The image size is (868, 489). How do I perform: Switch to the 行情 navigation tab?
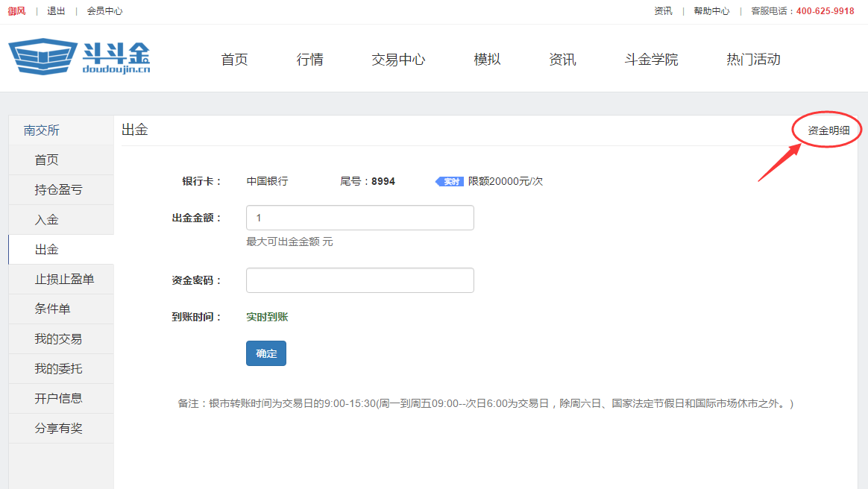(309, 60)
